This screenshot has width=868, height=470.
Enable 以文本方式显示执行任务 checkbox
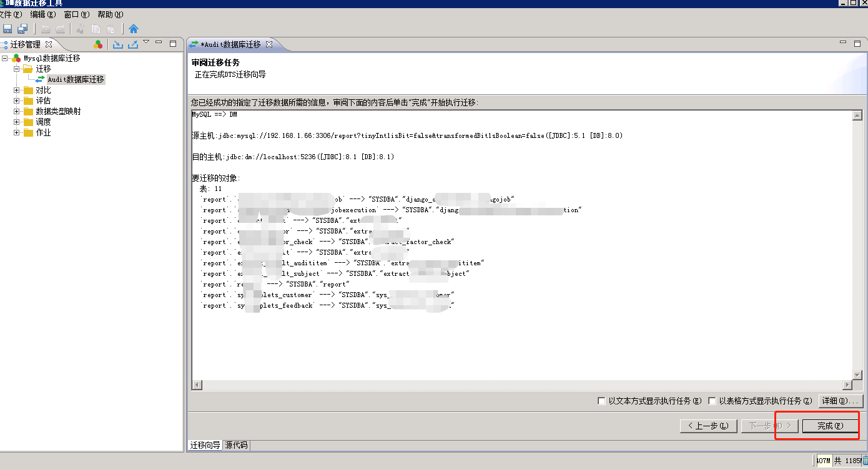click(x=602, y=401)
